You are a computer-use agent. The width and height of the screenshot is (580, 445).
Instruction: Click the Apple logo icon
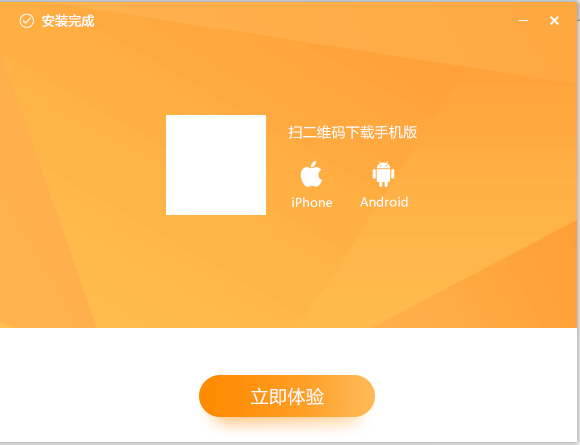(311, 174)
